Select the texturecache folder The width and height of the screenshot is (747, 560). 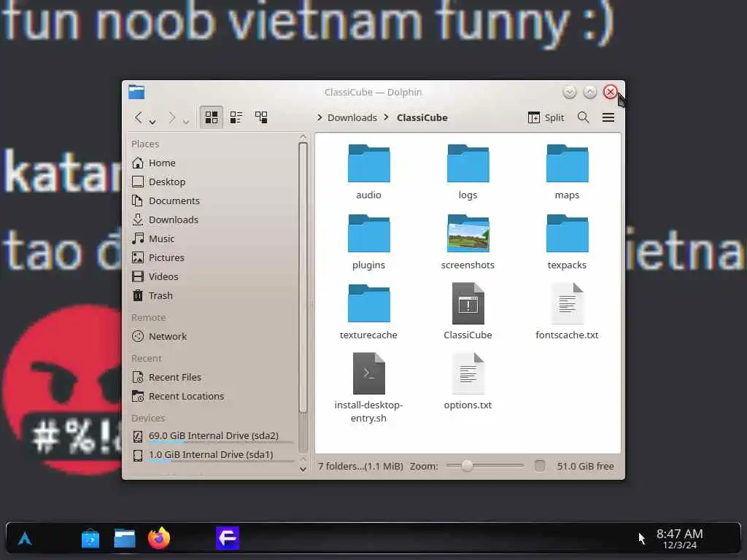368,312
